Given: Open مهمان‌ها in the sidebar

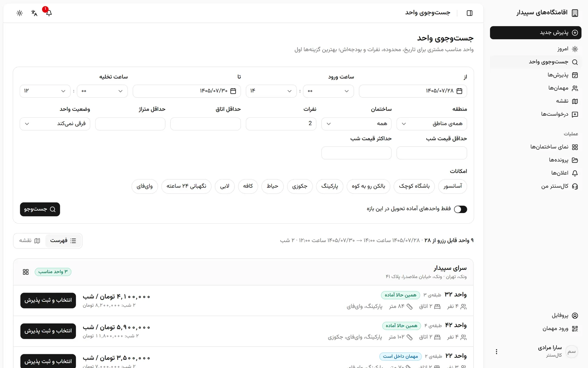Looking at the screenshot, I should coord(535,88).
